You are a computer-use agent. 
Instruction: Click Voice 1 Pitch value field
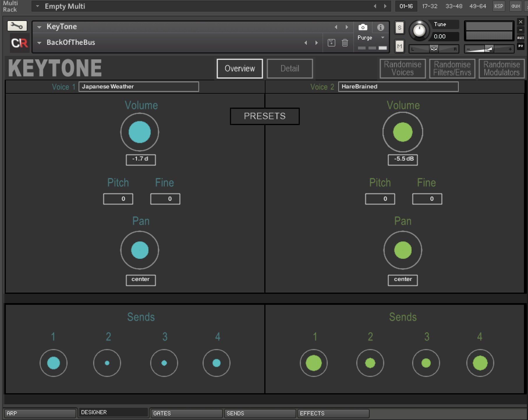[118, 199]
